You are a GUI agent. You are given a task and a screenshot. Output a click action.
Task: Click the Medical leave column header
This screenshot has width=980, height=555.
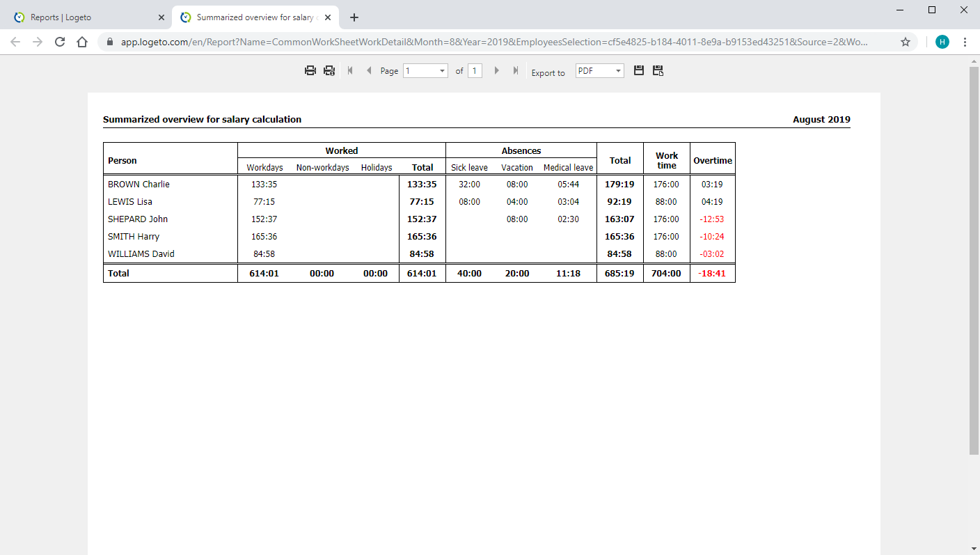569,168
